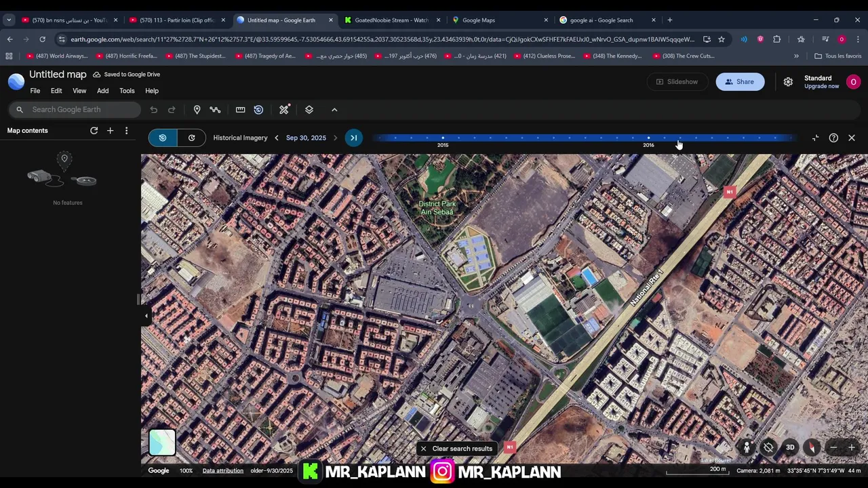Switch to google ai - Google Search tab
868x488 pixels.
pyautogui.click(x=608, y=20)
